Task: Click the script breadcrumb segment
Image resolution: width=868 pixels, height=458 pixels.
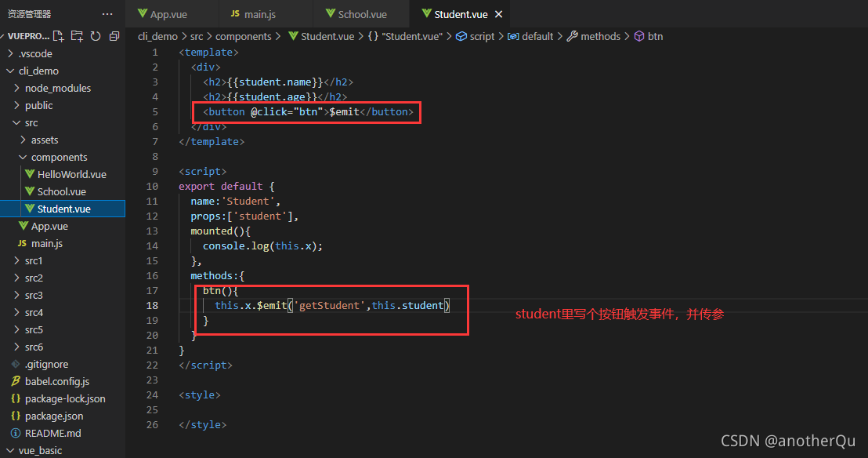Action: point(482,36)
